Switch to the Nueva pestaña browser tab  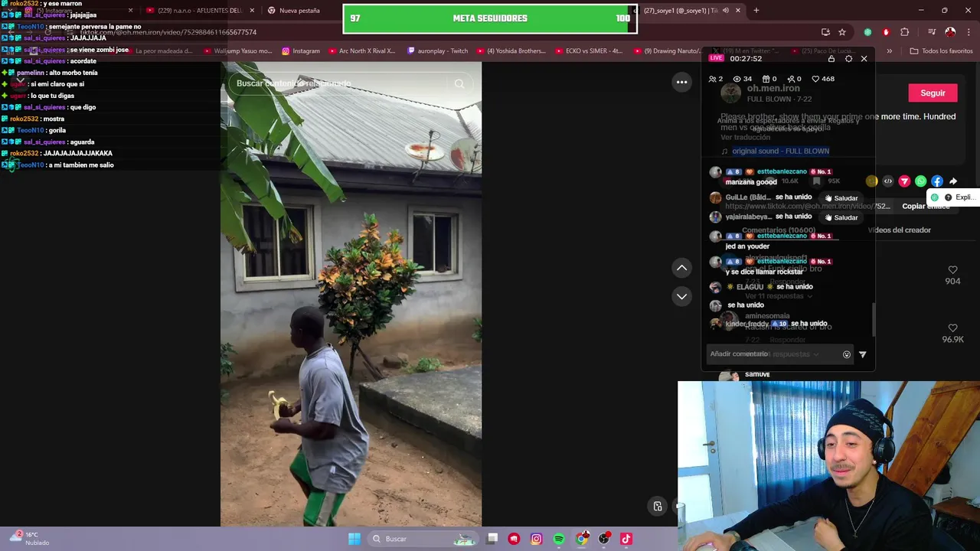(x=299, y=11)
